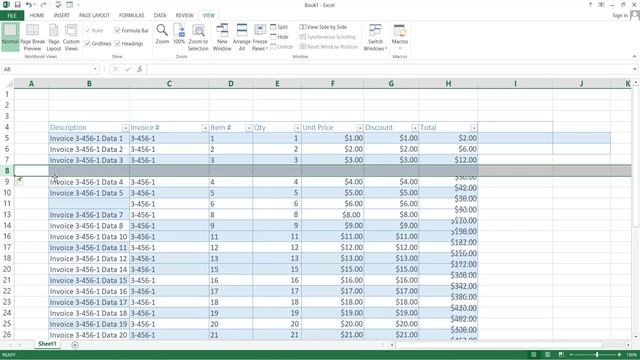
Task: Redo the last action
Action: point(43,5)
